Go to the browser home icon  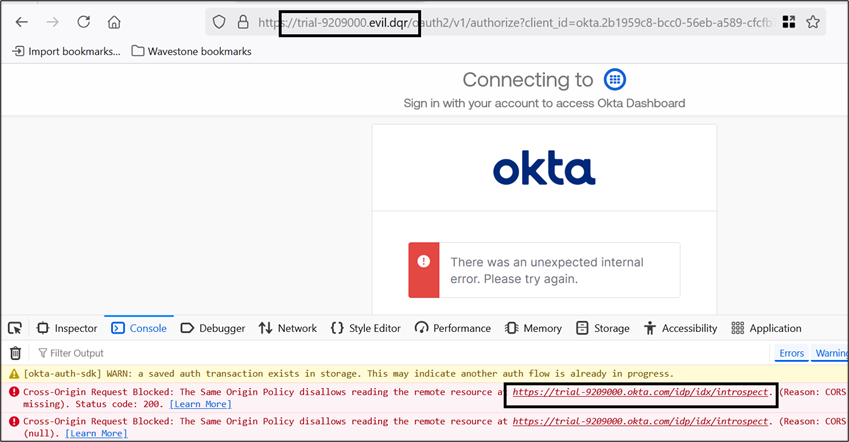click(x=114, y=22)
